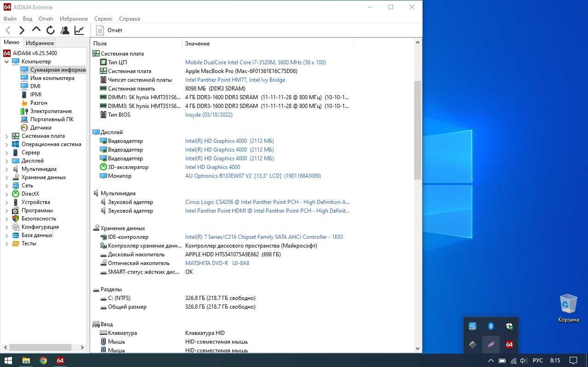588x367 pixels.
Task: Open the Сервис menu
Action: point(103,19)
